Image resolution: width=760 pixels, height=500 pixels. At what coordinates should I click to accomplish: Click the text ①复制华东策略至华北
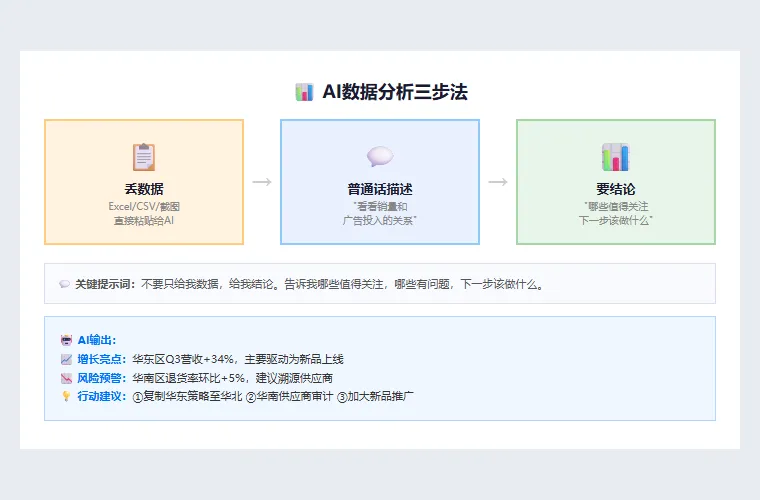tap(187, 396)
